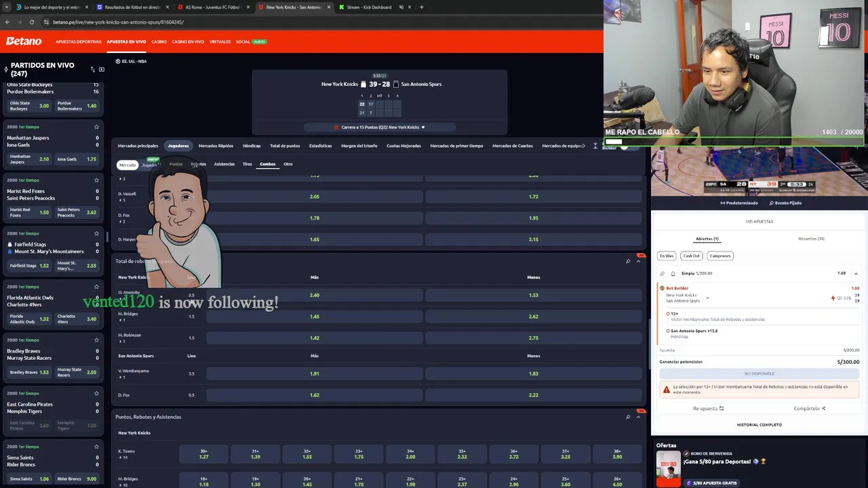Image resolution: width=868 pixels, height=488 pixels.
Task: Filter bets by En Vivo
Action: (667, 256)
